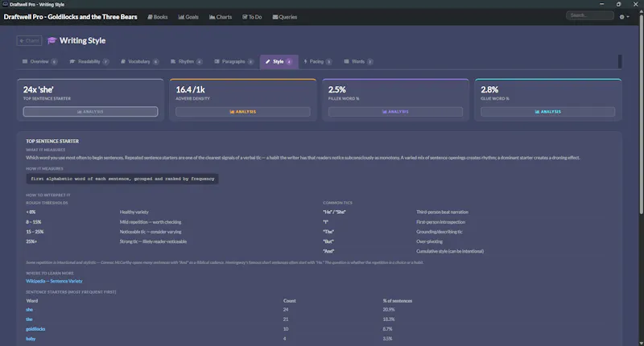Open Queries from the top navigation
The height and width of the screenshot is (346, 644).
pos(285,17)
